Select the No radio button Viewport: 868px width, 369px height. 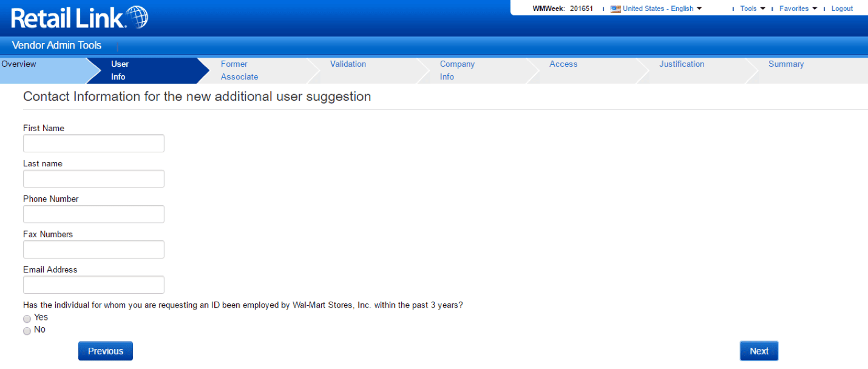pos(27,330)
